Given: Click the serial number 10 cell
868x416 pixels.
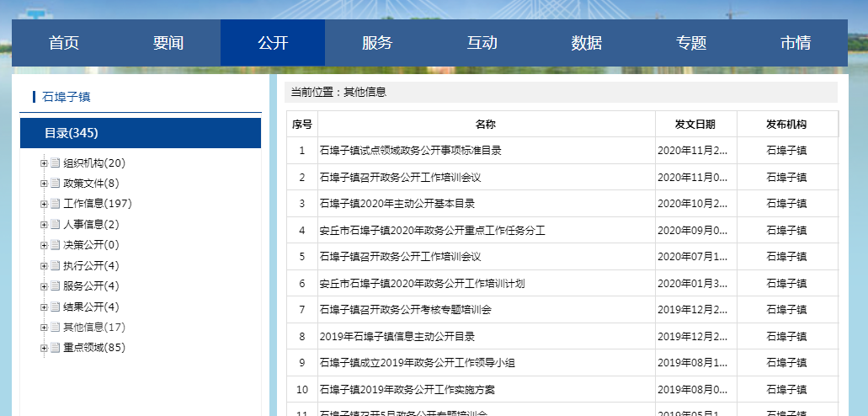Looking at the screenshot, I should (x=302, y=390).
